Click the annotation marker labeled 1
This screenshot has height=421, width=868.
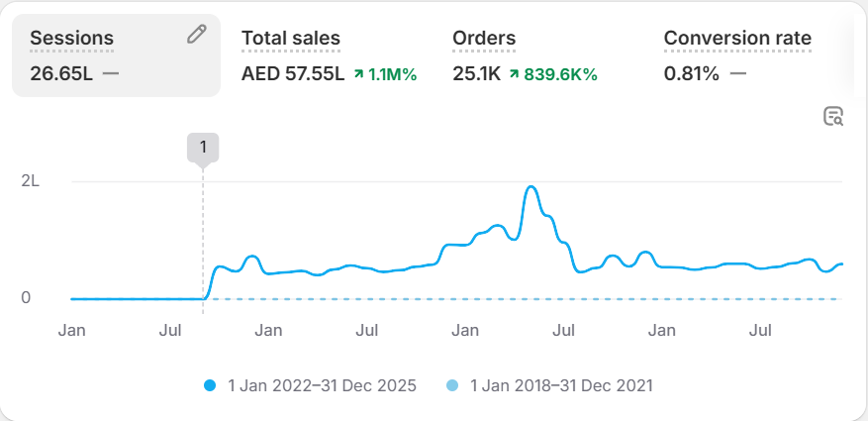pos(203,148)
